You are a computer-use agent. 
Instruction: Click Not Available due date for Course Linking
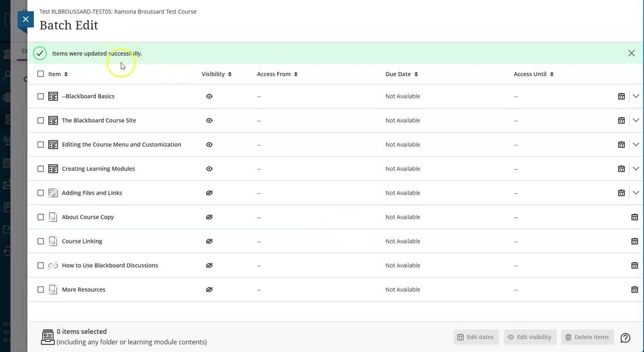(403, 241)
